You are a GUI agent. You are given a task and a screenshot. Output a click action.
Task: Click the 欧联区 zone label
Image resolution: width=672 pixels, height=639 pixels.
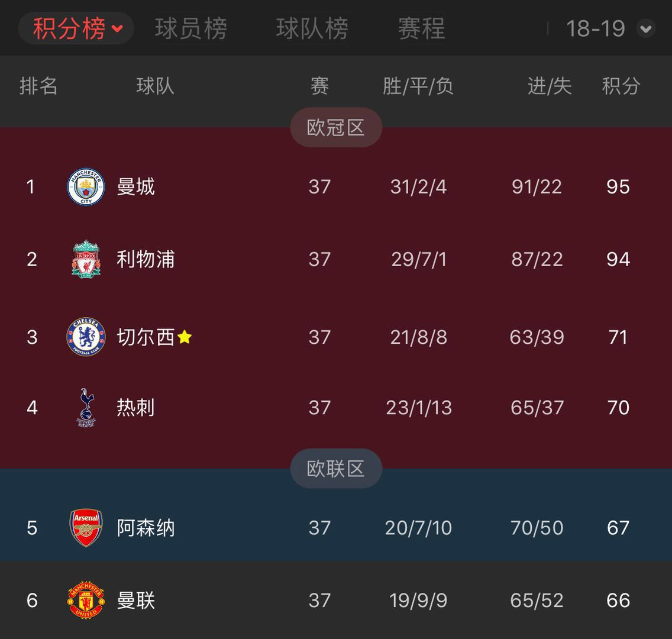click(335, 469)
